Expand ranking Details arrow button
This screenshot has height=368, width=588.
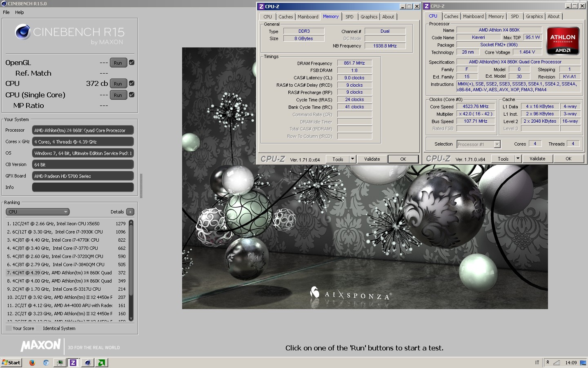click(x=130, y=212)
